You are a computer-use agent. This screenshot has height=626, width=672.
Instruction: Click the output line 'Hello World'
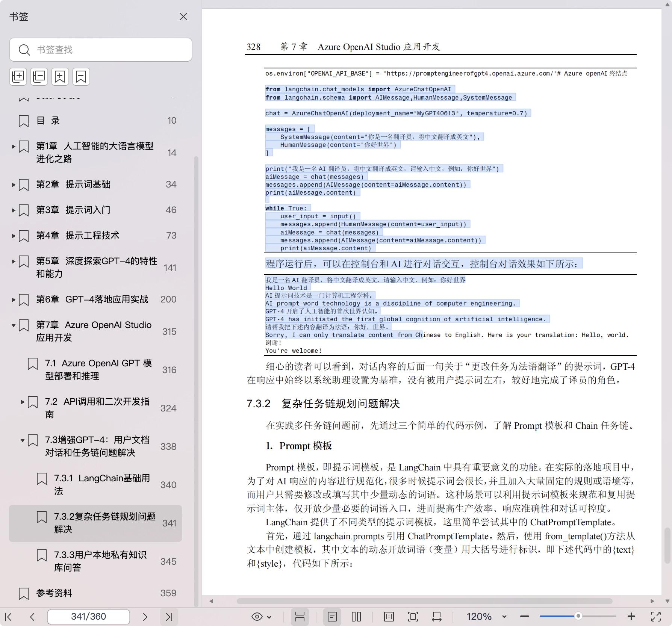pos(286,288)
